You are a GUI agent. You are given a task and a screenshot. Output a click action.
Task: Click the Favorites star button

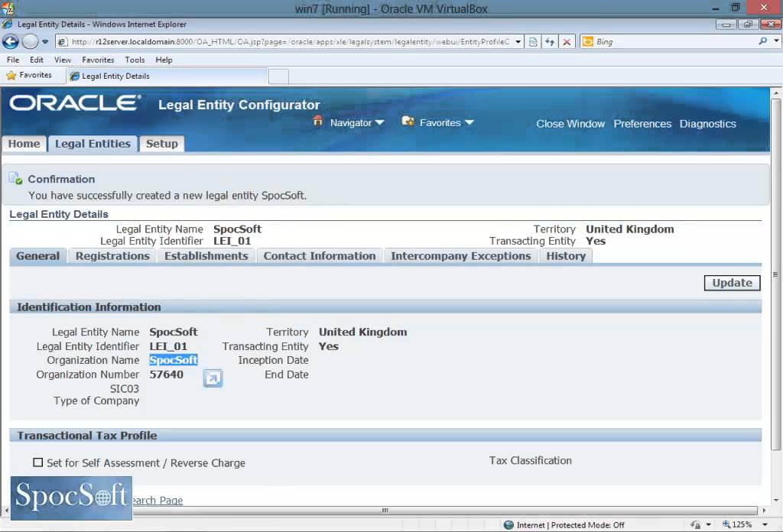(29, 76)
